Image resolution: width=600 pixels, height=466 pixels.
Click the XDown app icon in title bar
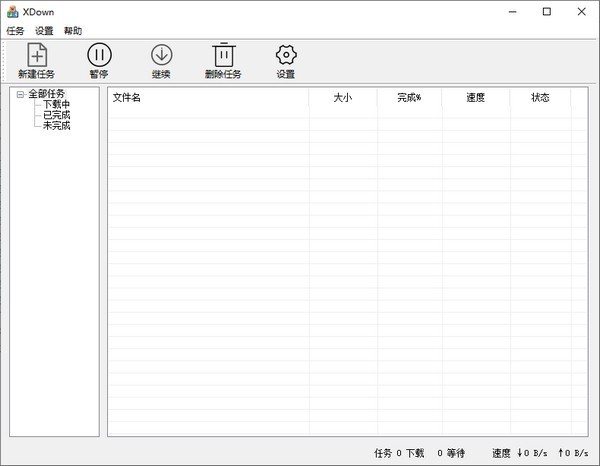pyautogui.click(x=12, y=12)
